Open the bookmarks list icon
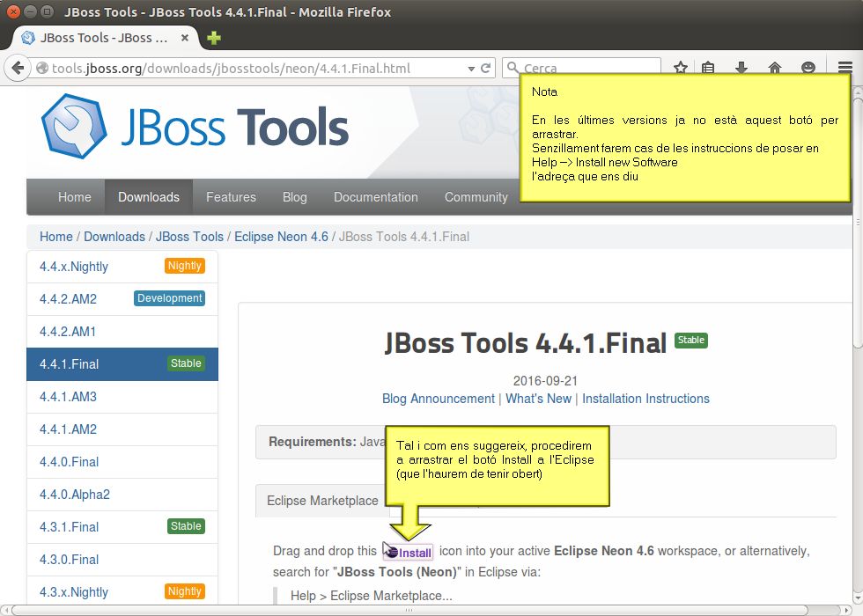 click(x=708, y=68)
